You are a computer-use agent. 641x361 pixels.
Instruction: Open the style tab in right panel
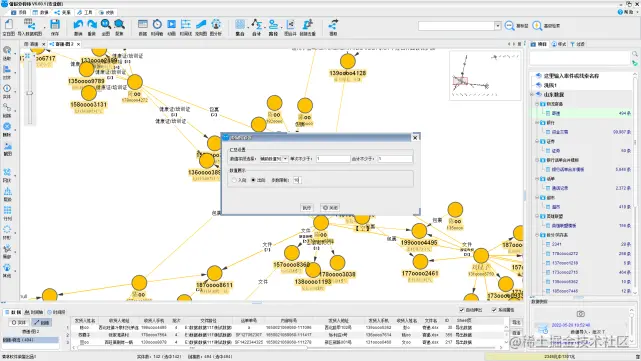[559, 44]
